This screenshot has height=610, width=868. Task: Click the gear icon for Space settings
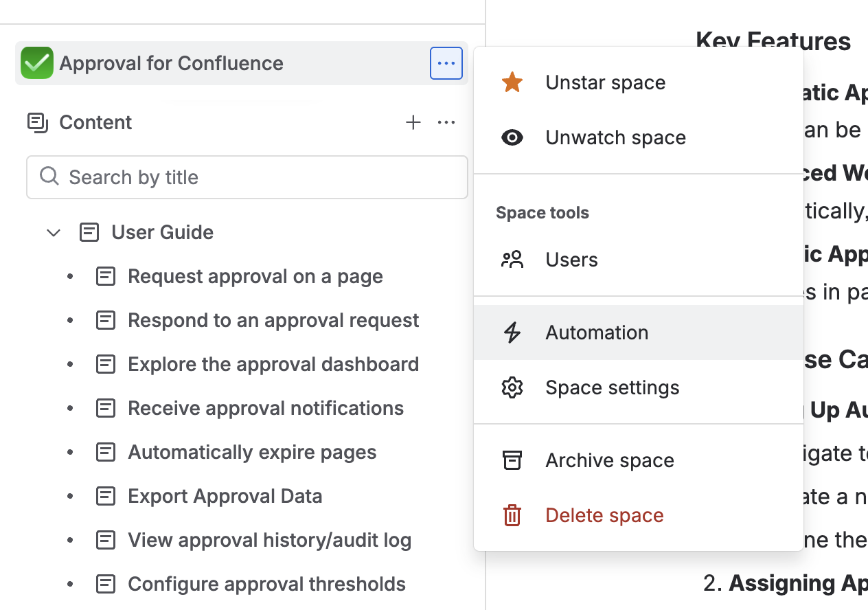tap(512, 387)
